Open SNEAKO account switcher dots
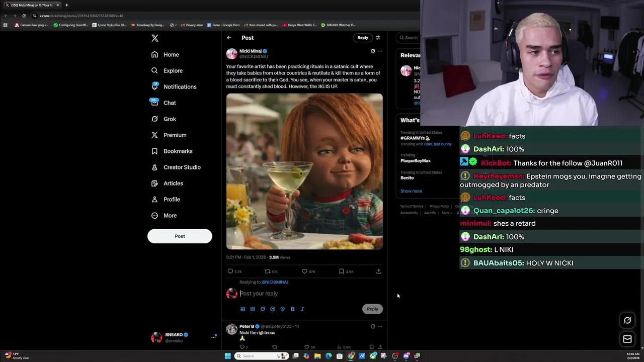Screen dimensions: 644x362 (213, 337)
